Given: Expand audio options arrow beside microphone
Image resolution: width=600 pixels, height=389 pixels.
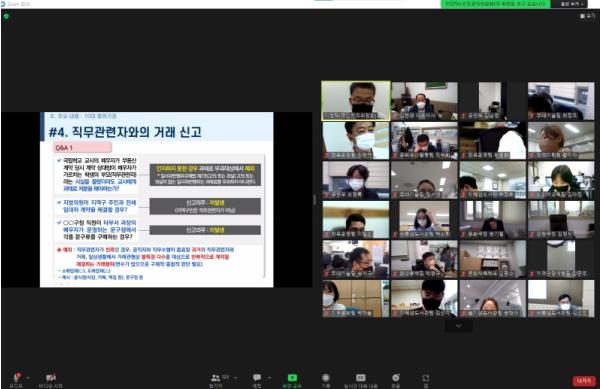Looking at the screenshot, I should [28, 378].
